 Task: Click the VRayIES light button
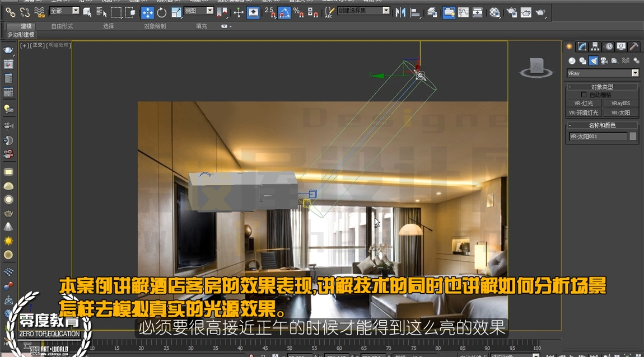pyautogui.click(x=620, y=104)
